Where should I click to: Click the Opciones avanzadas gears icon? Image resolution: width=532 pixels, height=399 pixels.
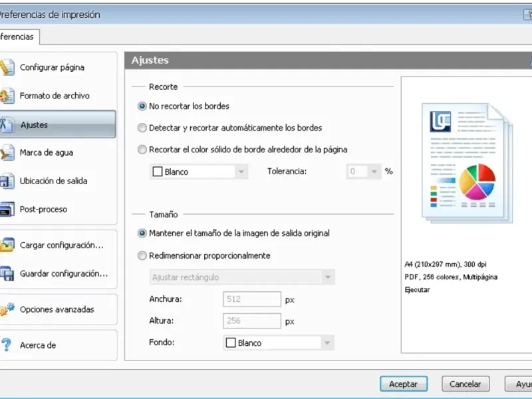(7, 309)
